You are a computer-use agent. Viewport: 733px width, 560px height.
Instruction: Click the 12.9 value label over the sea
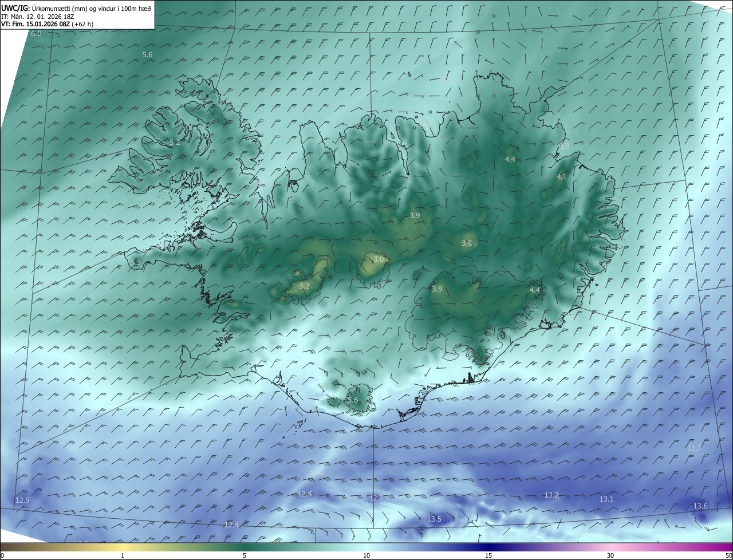pyautogui.click(x=22, y=500)
